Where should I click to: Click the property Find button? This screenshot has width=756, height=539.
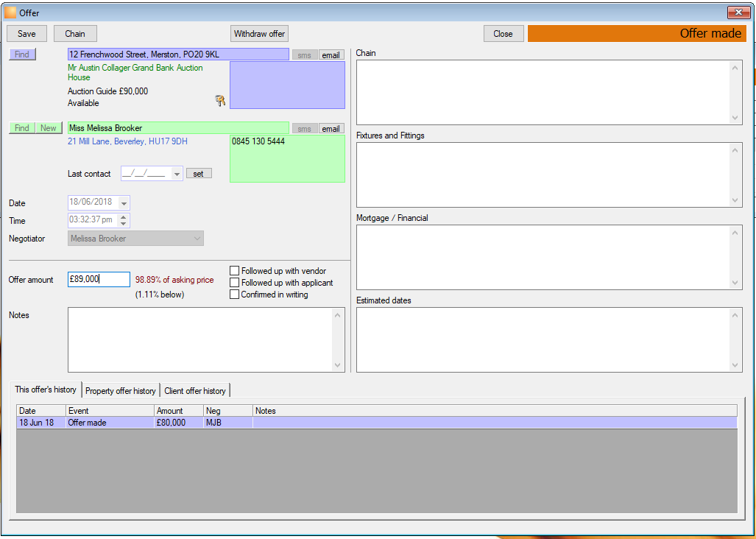(x=22, y=54)
